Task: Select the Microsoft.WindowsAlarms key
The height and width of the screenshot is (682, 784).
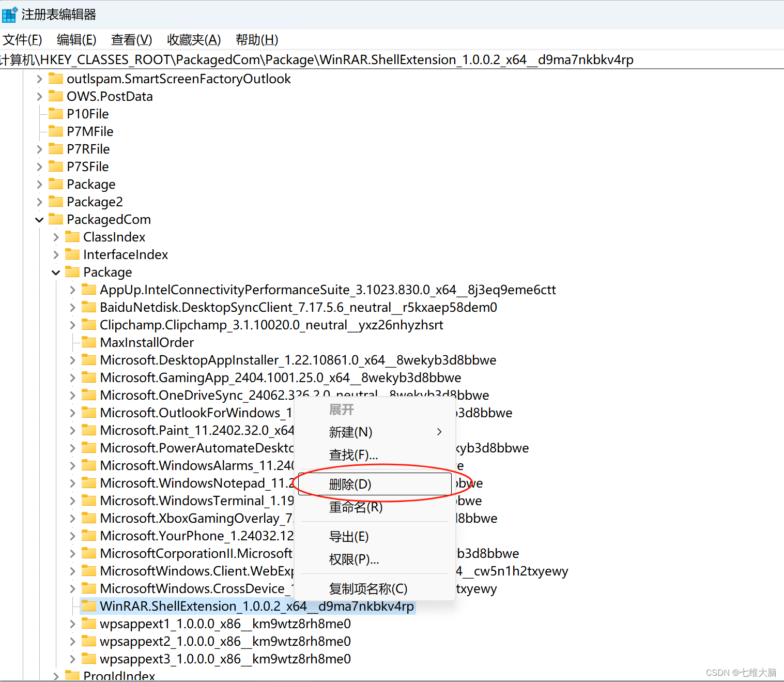Action: point(197,465)
